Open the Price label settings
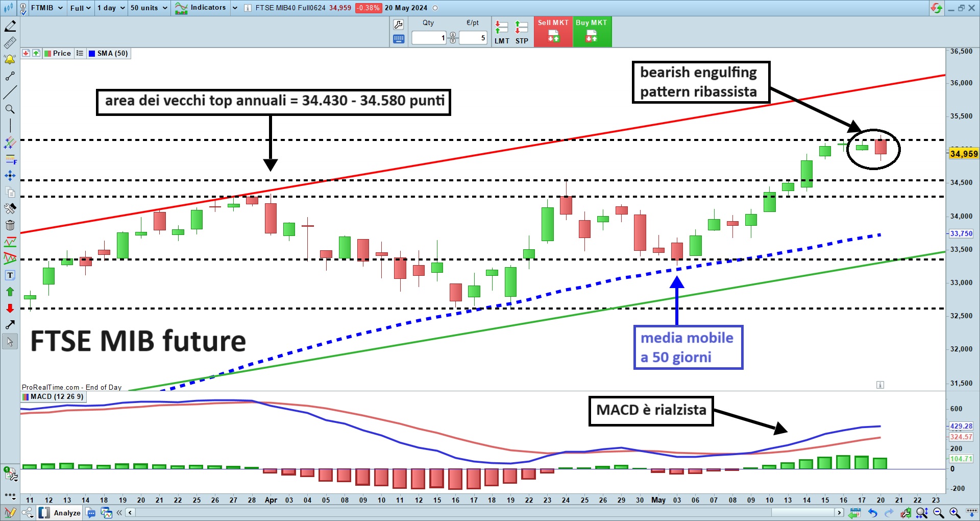Image resolution: width=980 pixels, height=521 pixels. pos(62,53)
